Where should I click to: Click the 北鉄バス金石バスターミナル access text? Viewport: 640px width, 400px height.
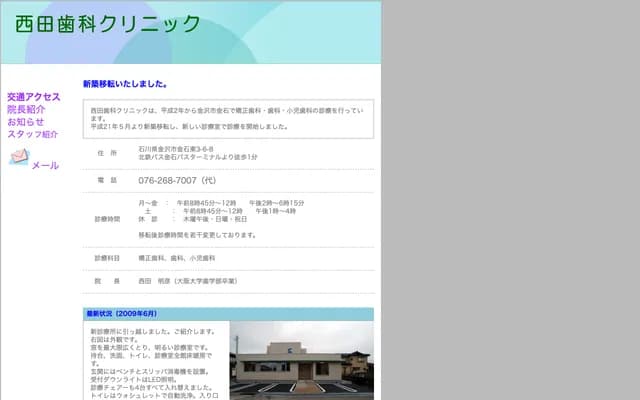point(198,157)
